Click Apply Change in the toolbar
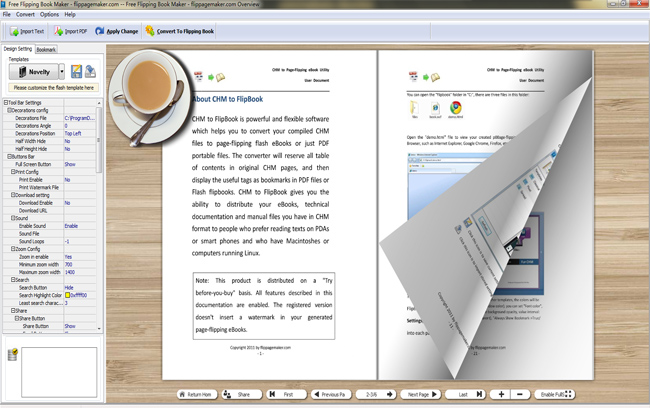 tap(116, 31)
